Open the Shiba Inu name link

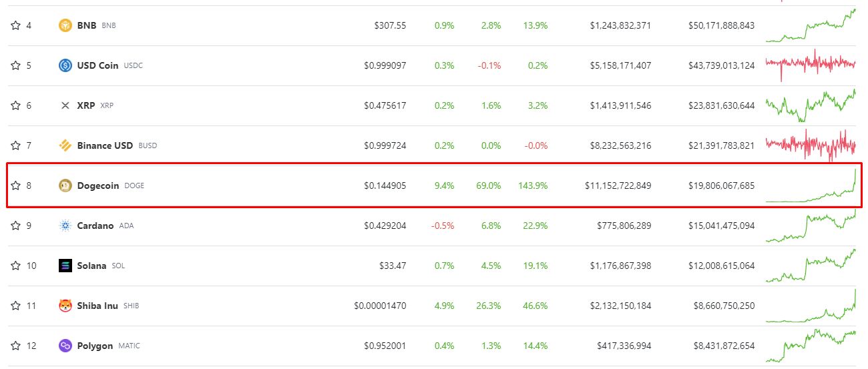click(98, 306)
